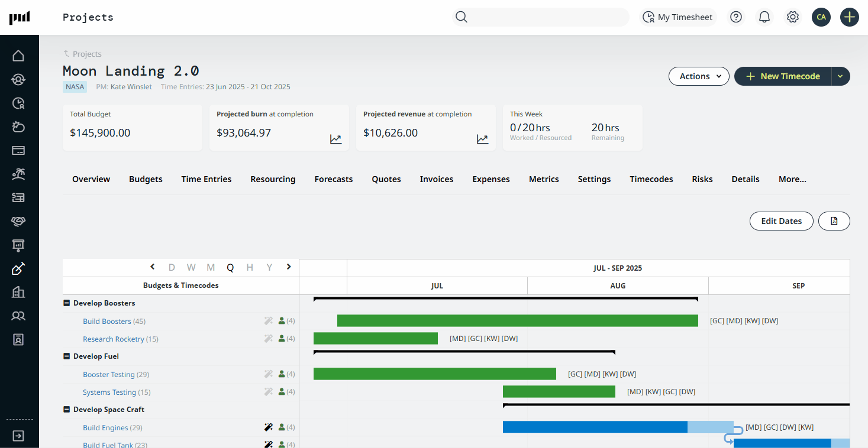Viewport: 868px width, 448px height.
Task: Click the Edit Dates button
Action: point(781,221)
